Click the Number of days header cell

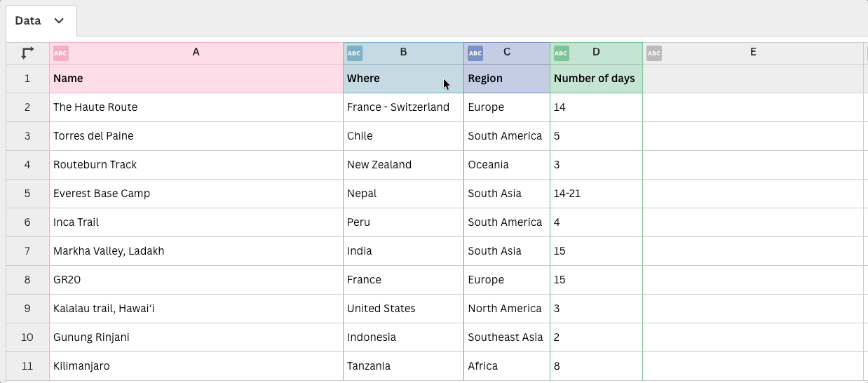pyautogui.click(x=596, y=79)
